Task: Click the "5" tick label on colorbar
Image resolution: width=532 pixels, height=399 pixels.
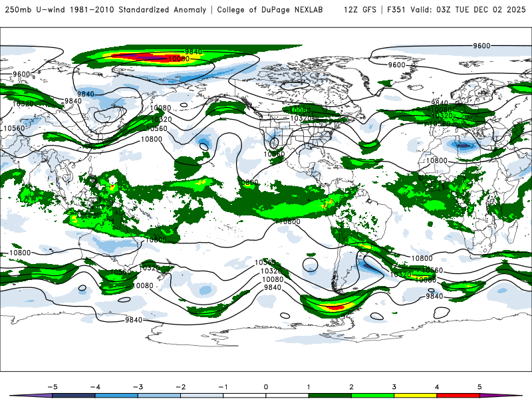Action: [479, 387]
